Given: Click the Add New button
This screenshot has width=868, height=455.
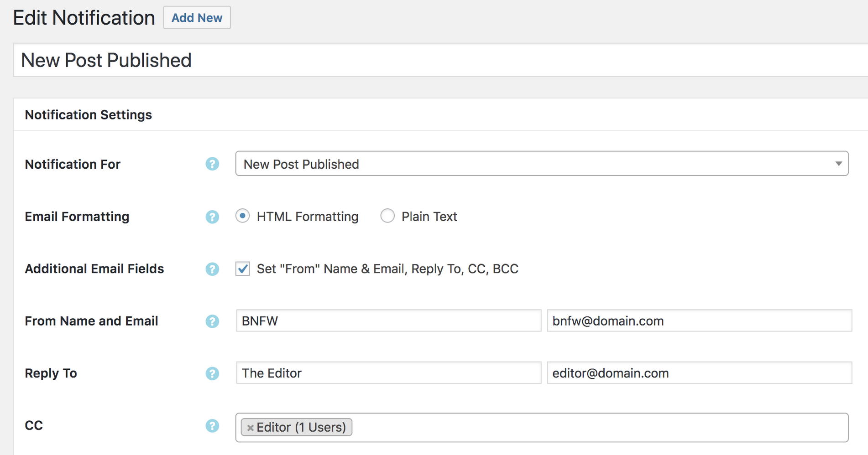Looking at the screenshot, I should click(197, 17).
